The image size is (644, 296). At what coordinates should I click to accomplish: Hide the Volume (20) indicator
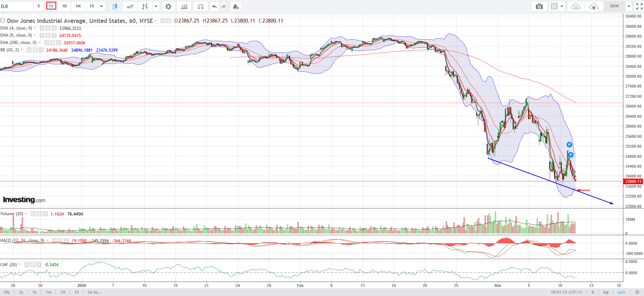click(33, 214)
